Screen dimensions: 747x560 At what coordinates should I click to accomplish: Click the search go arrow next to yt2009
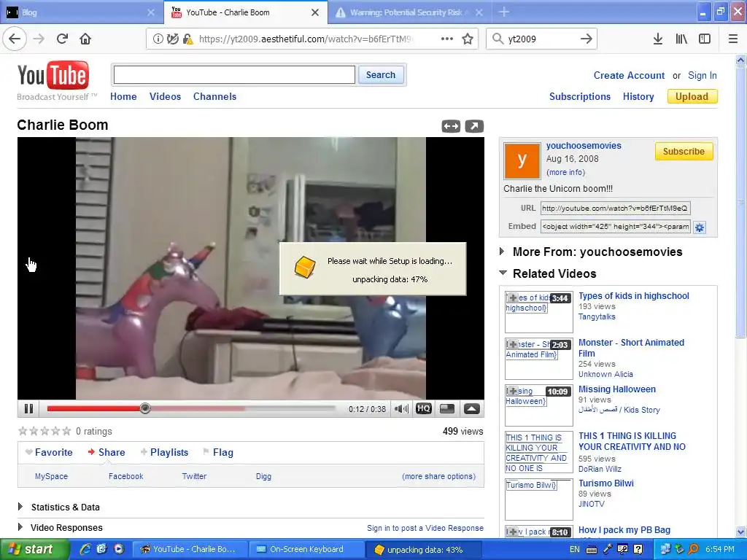click(x=587, y=39)
